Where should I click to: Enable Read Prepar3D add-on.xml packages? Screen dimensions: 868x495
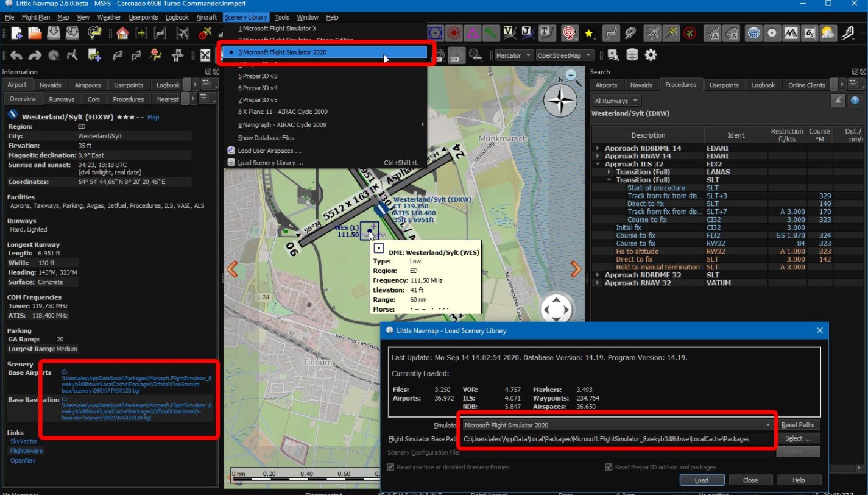(608, 467)
